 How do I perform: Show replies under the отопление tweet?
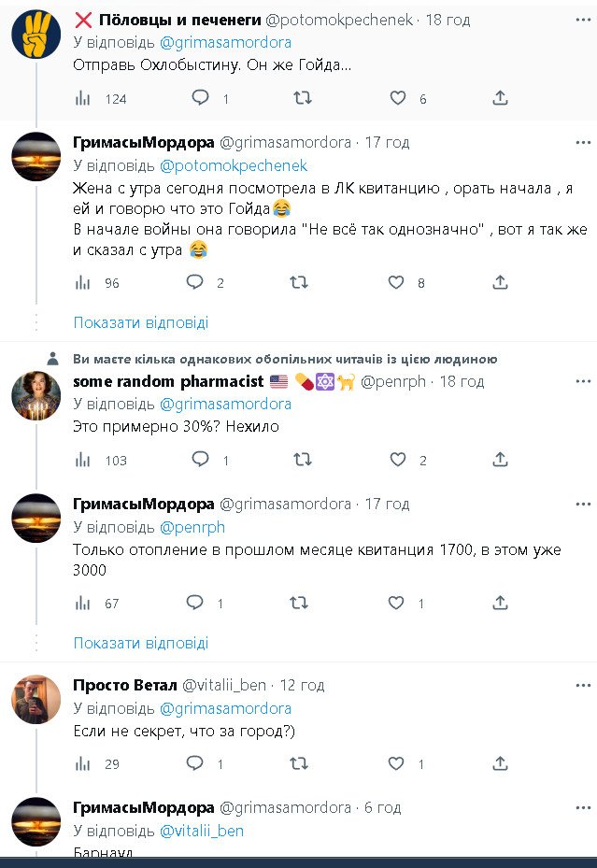[141, 643]
